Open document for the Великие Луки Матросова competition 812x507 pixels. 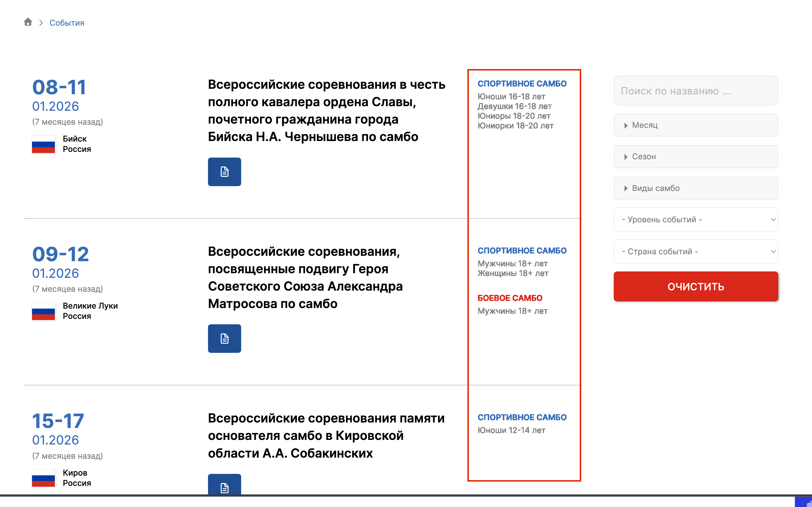tap(225, 338)
